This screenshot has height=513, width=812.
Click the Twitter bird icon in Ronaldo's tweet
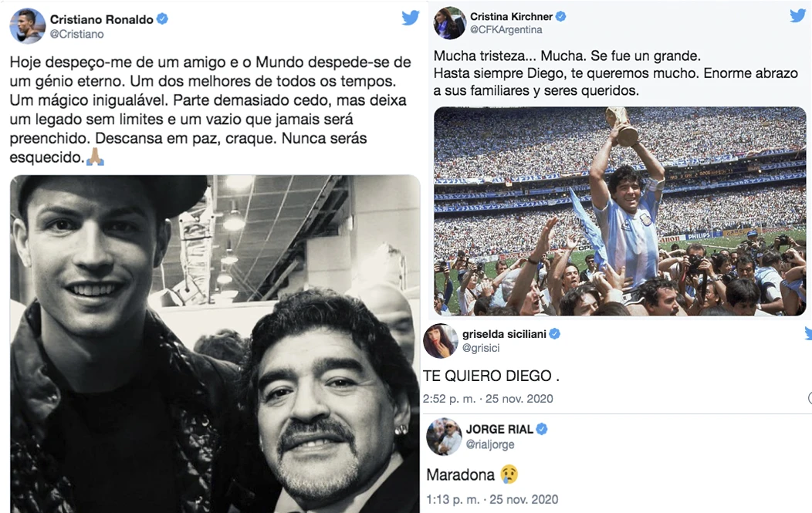[411, 18]
